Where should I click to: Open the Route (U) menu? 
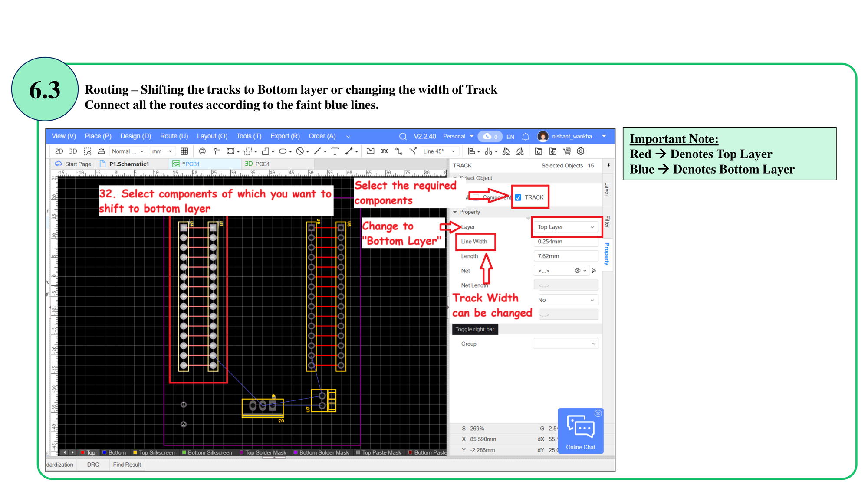tap(174, 136)
